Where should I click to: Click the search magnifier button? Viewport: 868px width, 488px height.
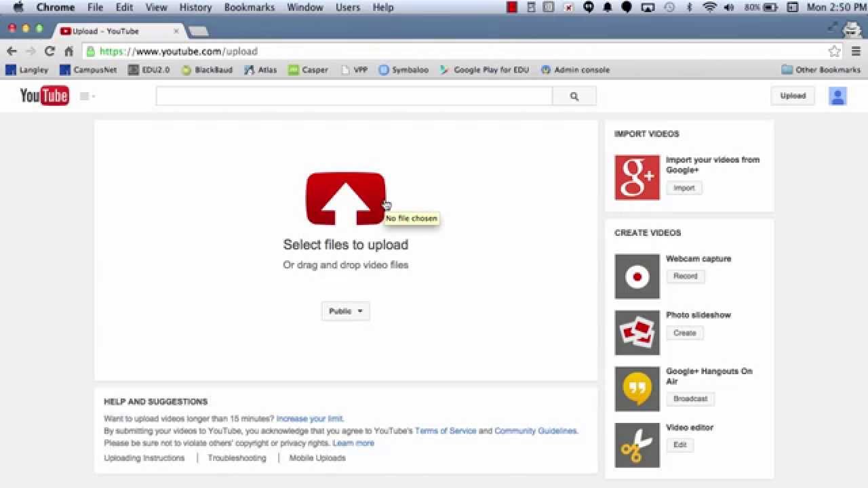[x=574, y=96]
